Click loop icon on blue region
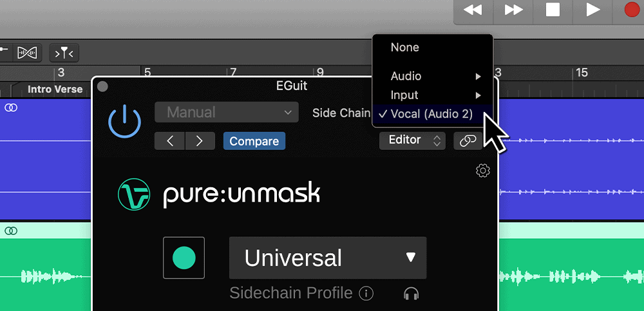Viewport: 644px width, 311px height. (x=11, y=108)
